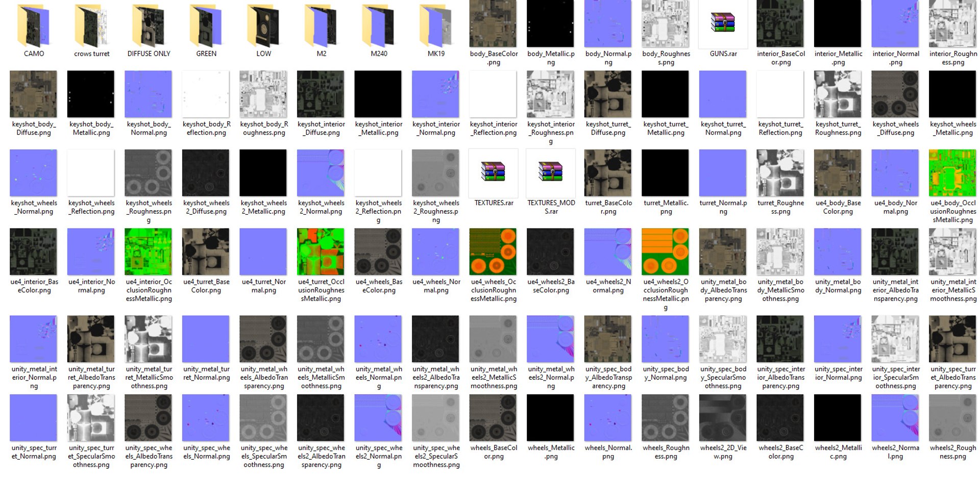Select body_BaseColor.png thumbnail
Viewport: 980px width, 477px height.
(x=493, y=23)
